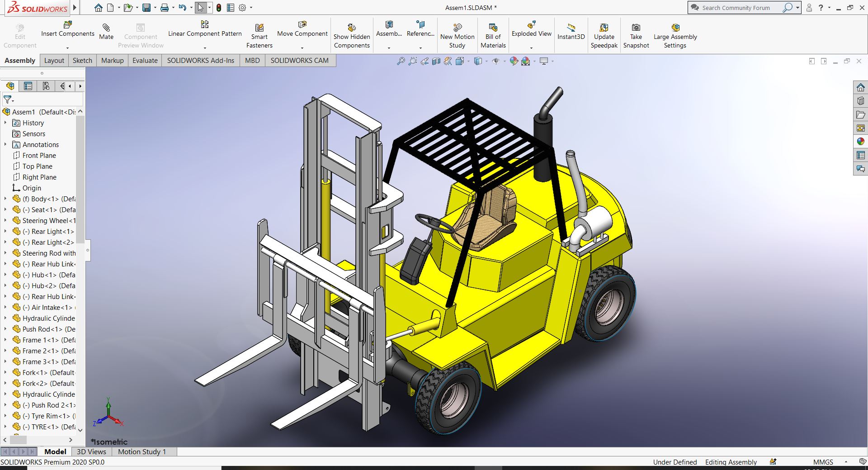Open the PropertyManager tab icon

pos(28,86)
